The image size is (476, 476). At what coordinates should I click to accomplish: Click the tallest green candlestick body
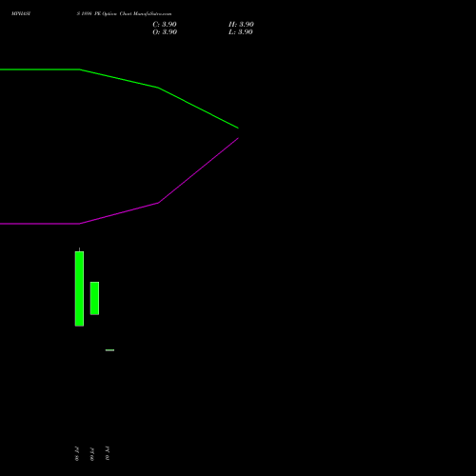click(x=79, y=288)
